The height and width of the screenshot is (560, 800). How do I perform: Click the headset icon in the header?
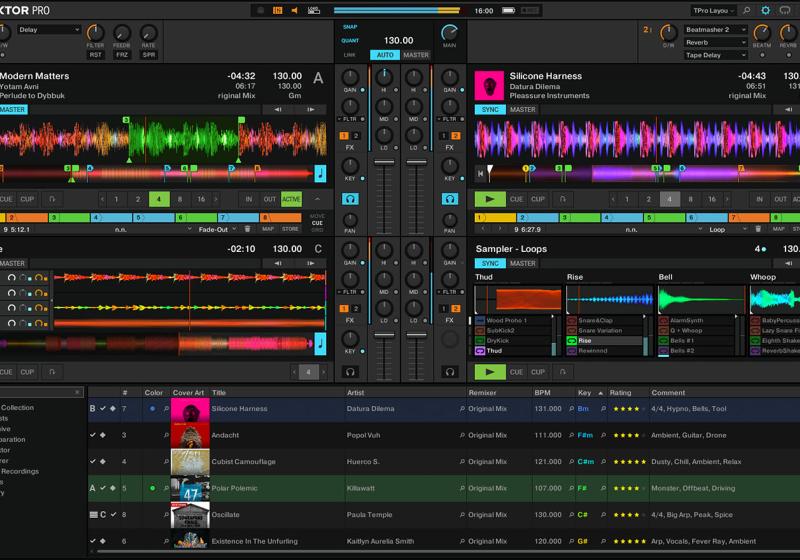(x=785, y=10)
